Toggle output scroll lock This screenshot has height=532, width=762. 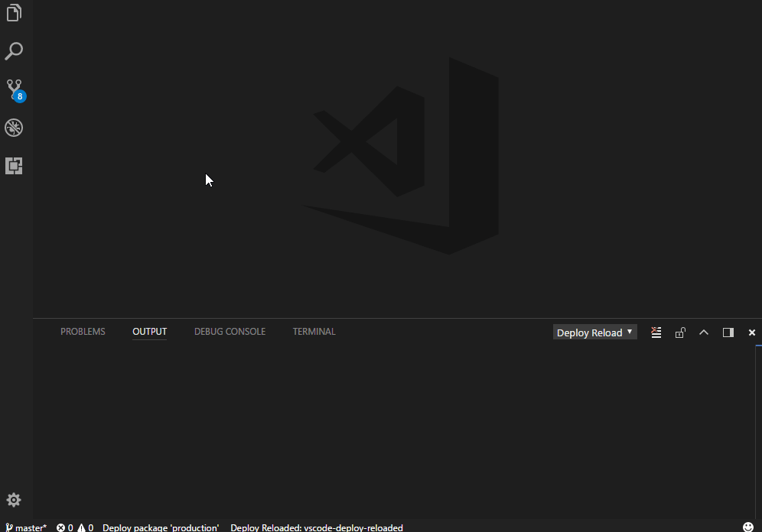pos(680,332)
